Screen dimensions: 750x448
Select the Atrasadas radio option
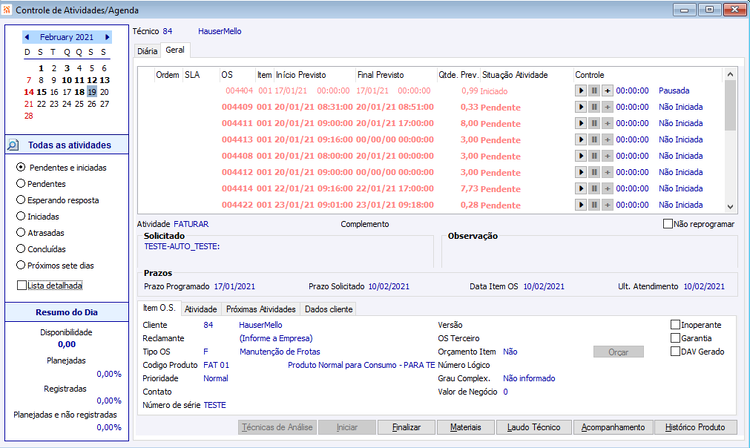(21, 232)
